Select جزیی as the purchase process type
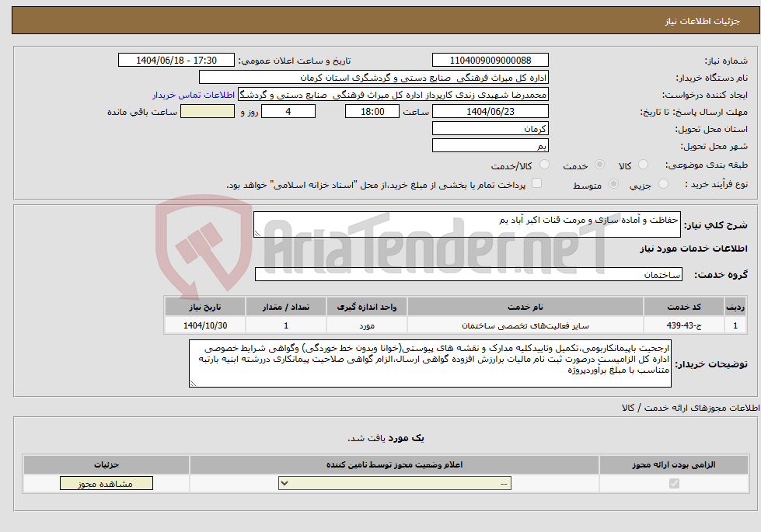 pyautogui.click(x=664, y=182)
